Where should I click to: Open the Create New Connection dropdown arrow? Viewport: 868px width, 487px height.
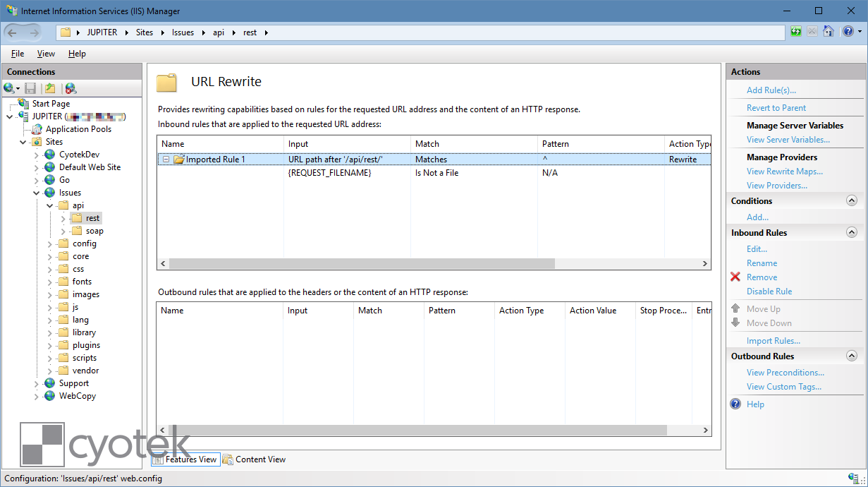click(18, 89)
